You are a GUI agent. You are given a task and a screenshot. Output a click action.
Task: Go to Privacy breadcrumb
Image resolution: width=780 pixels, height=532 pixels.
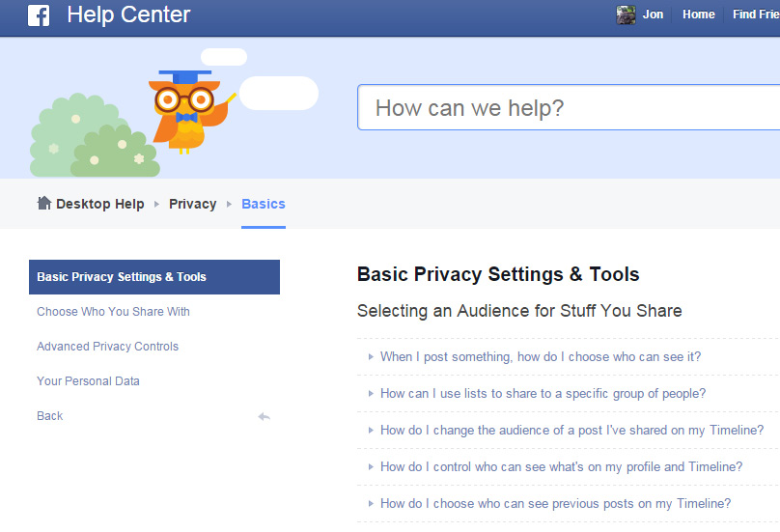click(x=192, y=204)
